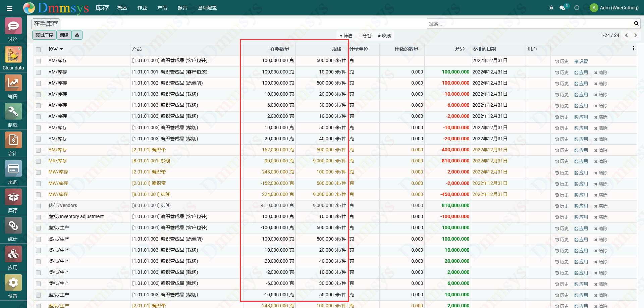This screenshot has height=308, width=644.
Task: Click the Dmmsys logo
Action: (56, 8)
